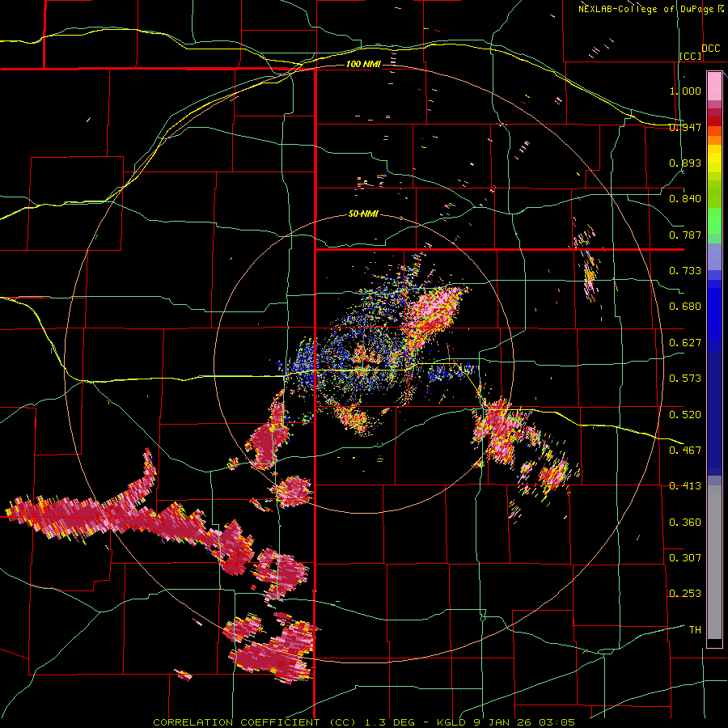Click the 0.627 color scale value

(x=685, y=343)
